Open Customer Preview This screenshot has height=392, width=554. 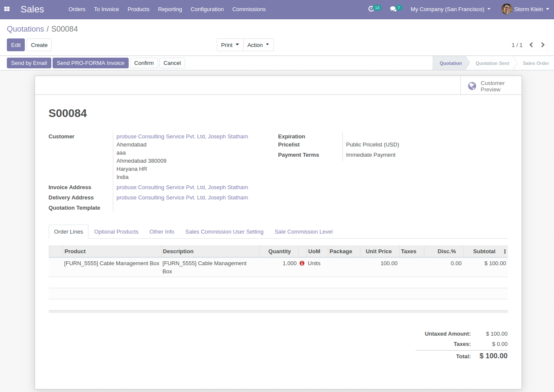click(x=491, y=86)
